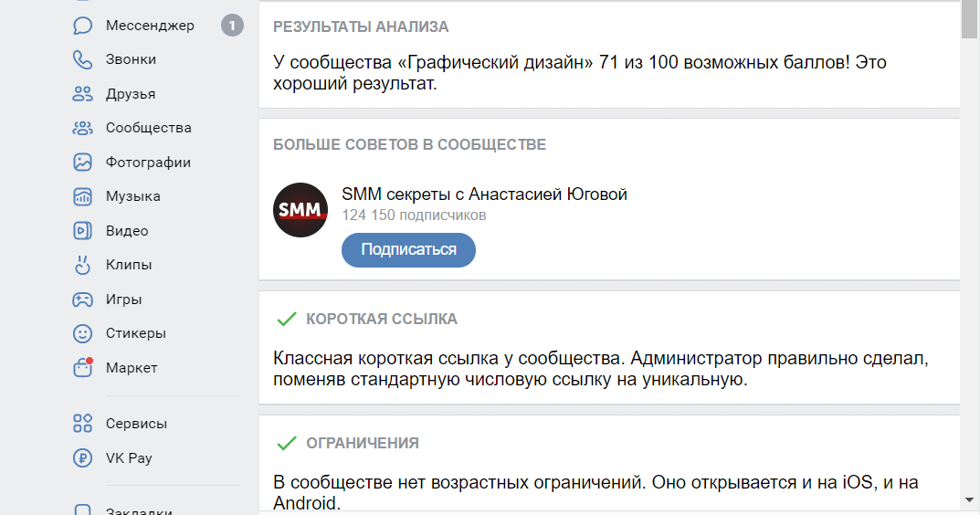980x515 pixels.
Task: Click the 124 150 подписчиков subscriber count
Action: 414,215
